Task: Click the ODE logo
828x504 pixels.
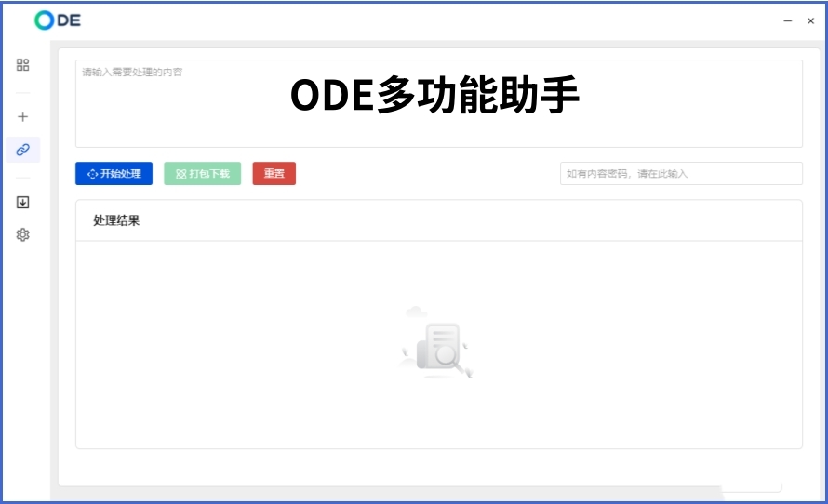Action: (58, 20)
